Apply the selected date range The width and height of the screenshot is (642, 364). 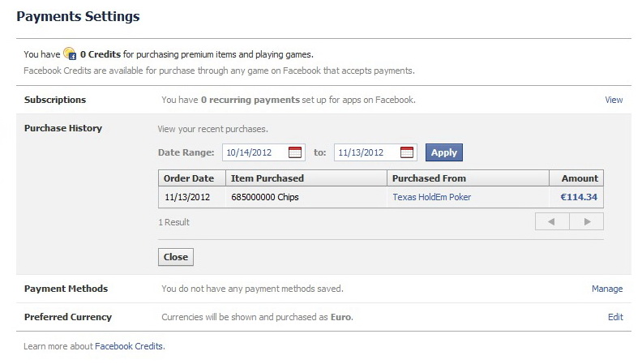click(x=444, y=152)
